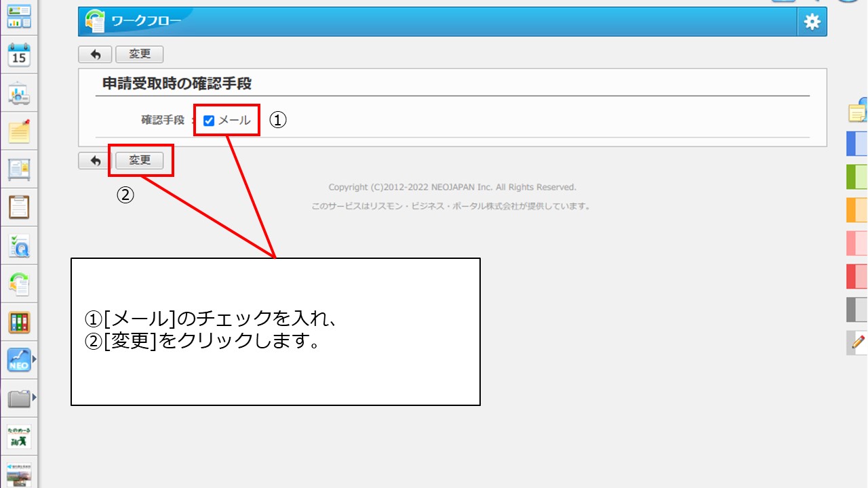Viewport: 868px width, 488px height.
Task: Select the blue color tab on right edge
Action: coord(857,144)
